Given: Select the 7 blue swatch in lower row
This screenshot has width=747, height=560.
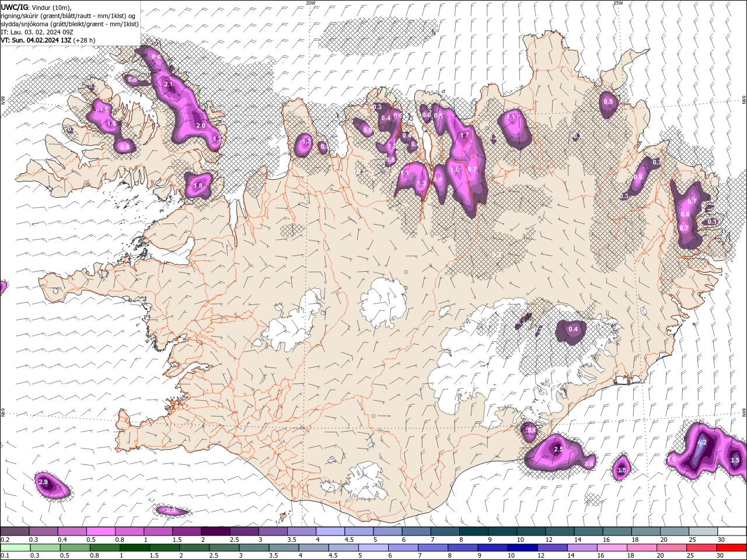Looking at the screenshot, I should [x=432, y=548].
